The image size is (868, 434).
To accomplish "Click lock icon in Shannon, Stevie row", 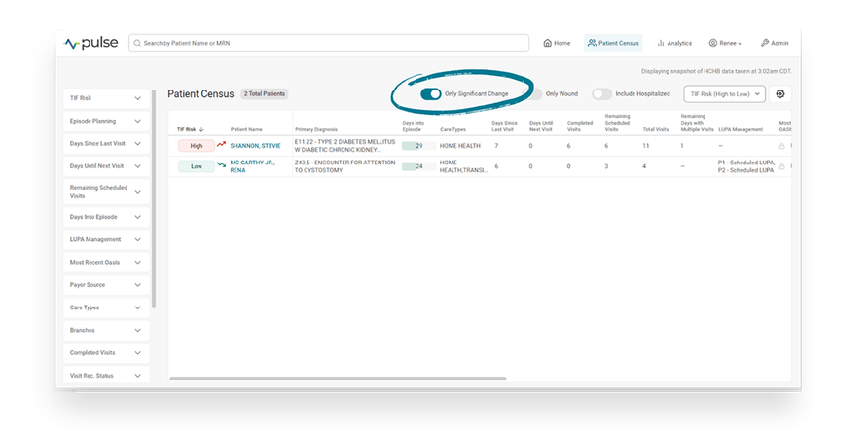I will tap(781, 146).
